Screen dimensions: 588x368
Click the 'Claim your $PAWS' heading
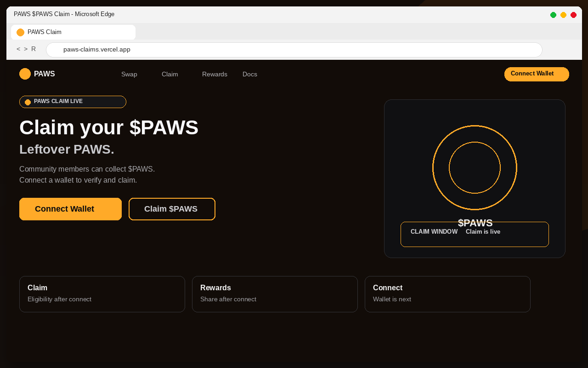(109, 127)
